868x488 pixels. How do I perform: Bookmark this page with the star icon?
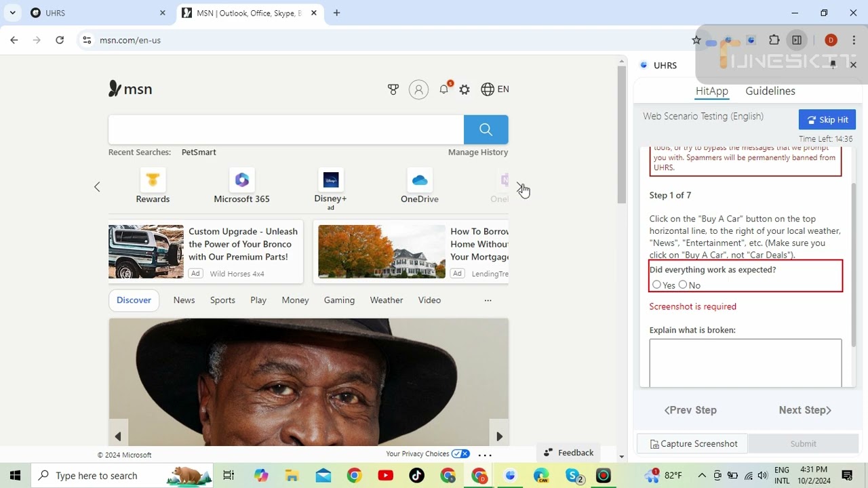tap(696, 40)
